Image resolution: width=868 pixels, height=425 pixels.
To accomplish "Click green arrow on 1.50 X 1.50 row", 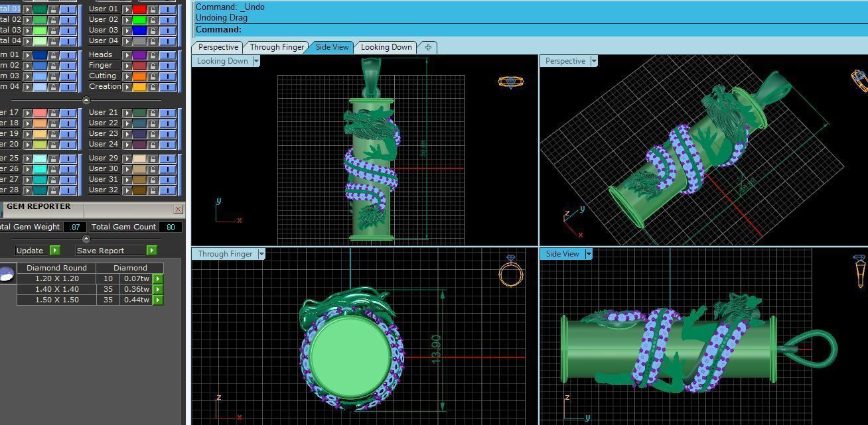I will 158,300.
